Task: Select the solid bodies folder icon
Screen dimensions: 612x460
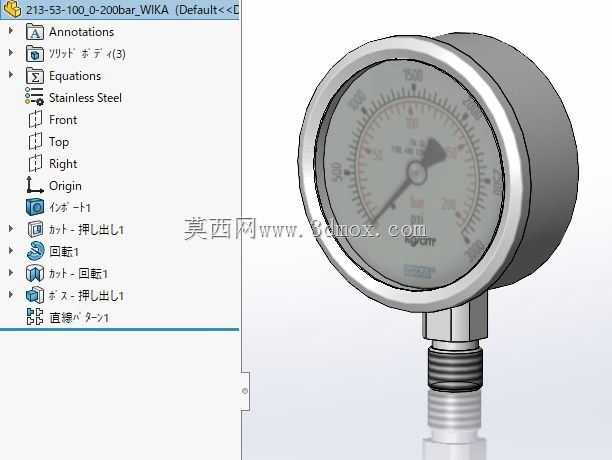Action: click(35, 54)
